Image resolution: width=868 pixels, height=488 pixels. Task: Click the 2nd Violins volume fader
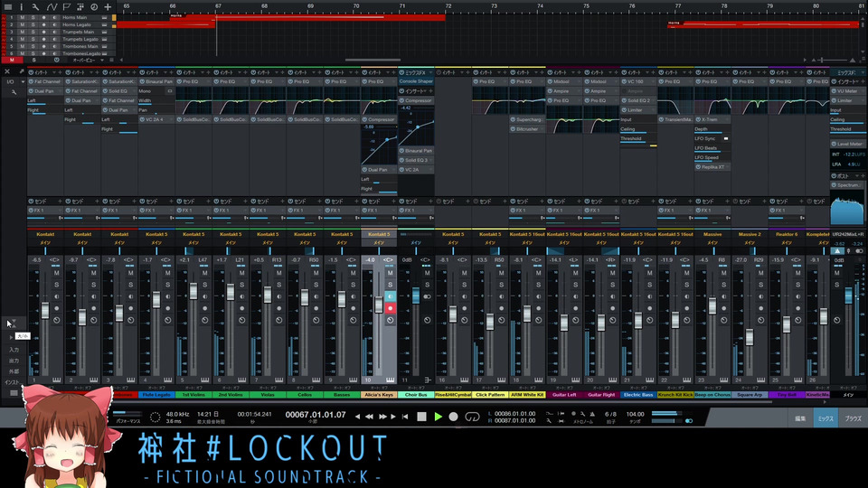coord(231,292)
